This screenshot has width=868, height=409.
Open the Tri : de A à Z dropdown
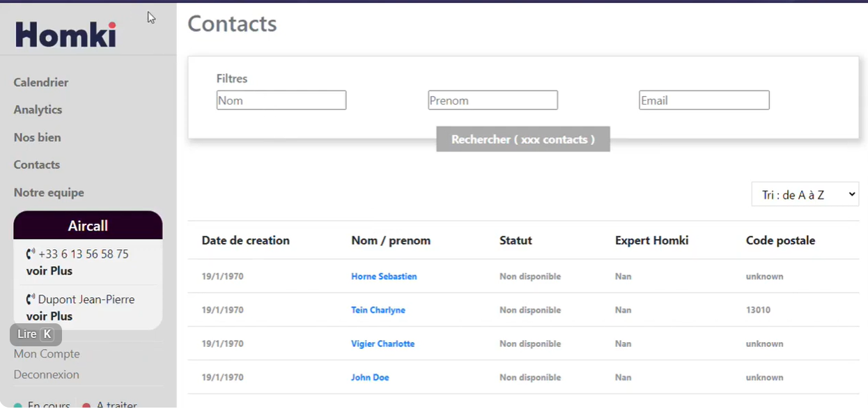(x=805, y=194)
